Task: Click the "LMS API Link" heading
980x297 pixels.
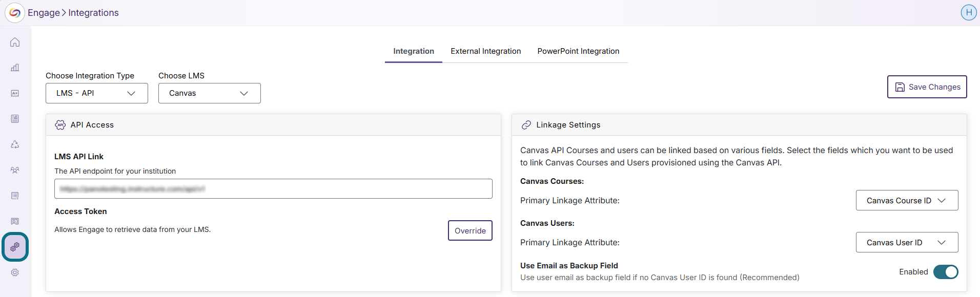Action: pyautogui.click(x=79, y=157)
